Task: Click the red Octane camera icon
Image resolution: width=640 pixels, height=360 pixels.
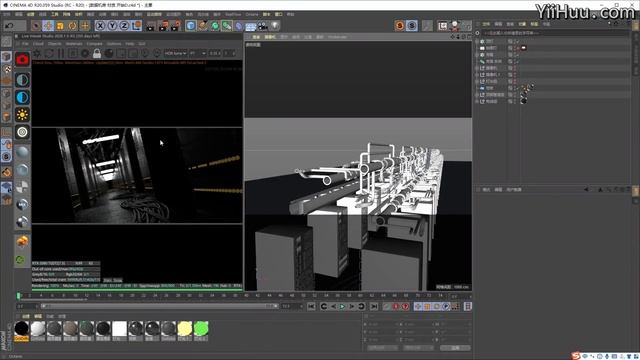Action: pyautogui.click(x=22, y=60)
